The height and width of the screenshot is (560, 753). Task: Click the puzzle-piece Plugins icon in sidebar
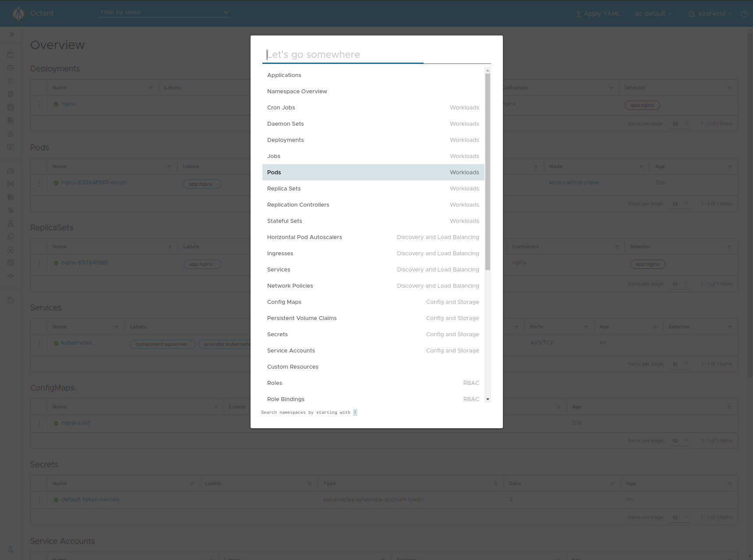(x=11, y=300)
